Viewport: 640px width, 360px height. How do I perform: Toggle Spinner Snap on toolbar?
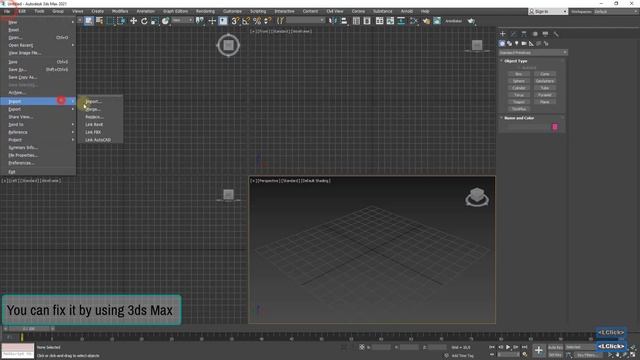268,21
